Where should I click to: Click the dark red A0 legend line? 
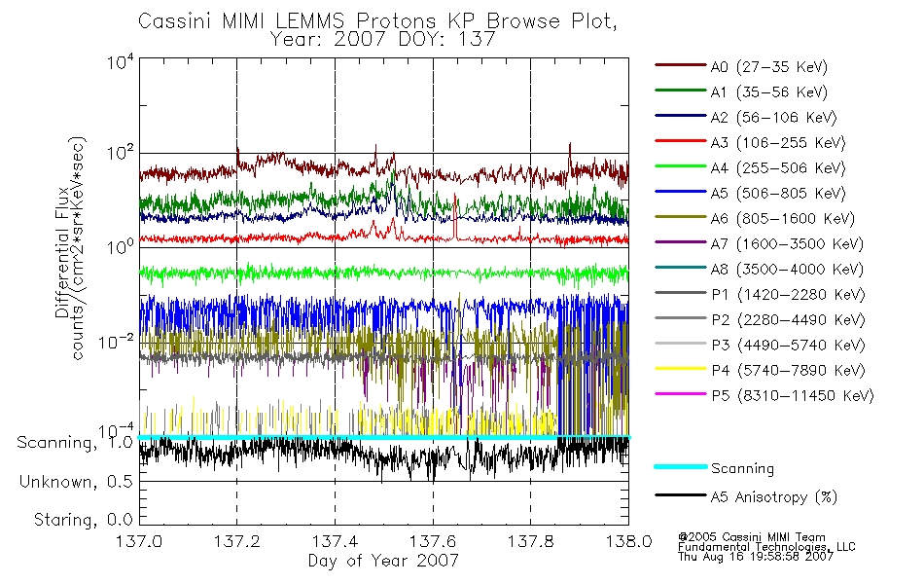(x=680, y=65)
